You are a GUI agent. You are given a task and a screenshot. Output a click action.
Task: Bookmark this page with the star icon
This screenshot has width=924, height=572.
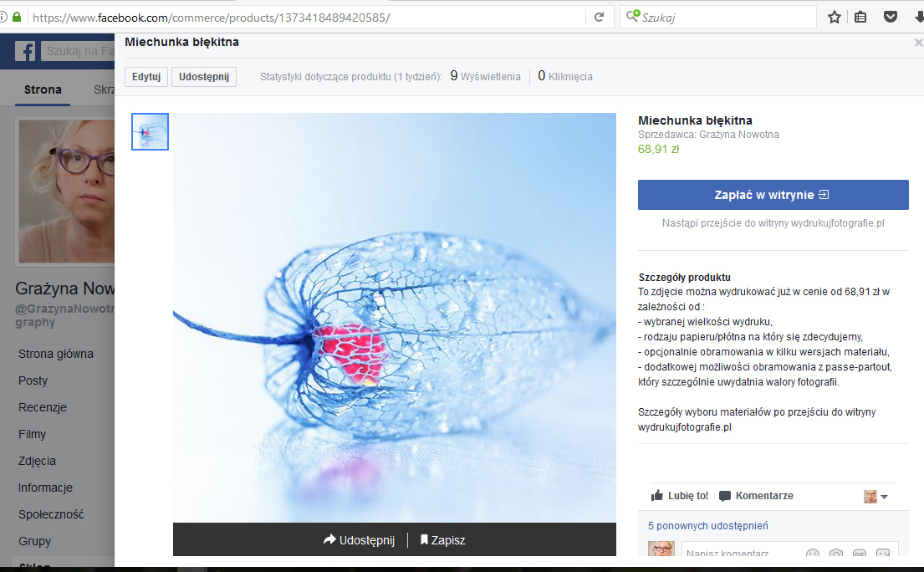point(834,17)
